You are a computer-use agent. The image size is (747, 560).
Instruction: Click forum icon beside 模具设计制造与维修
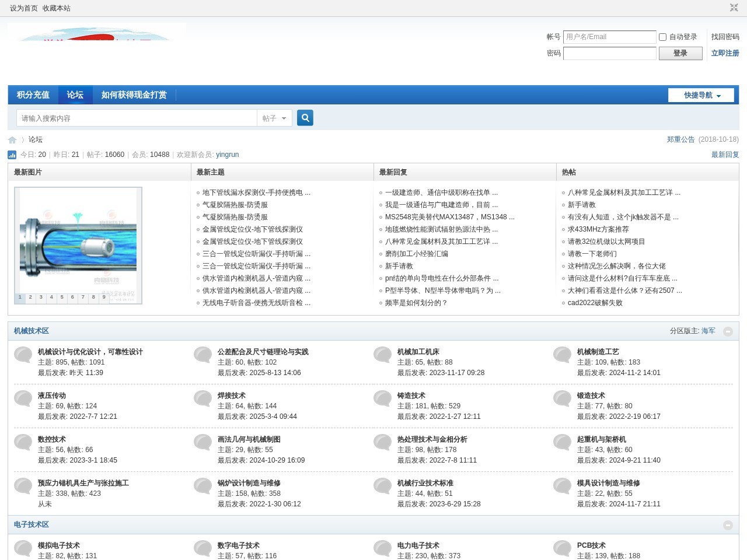pyautogui.click(x=563, y=486)
